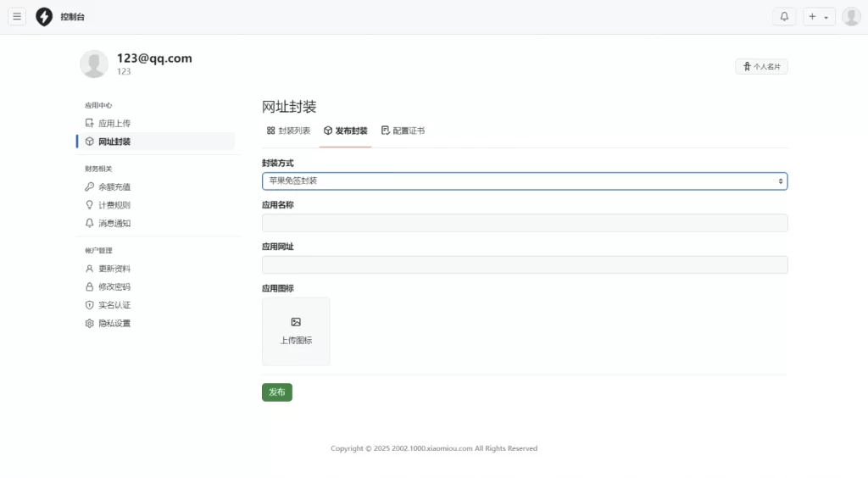This screenshot has width=868, height=478.
Task: Open 计费规则 in the sidebar
Action: click(x=114, y=206)
